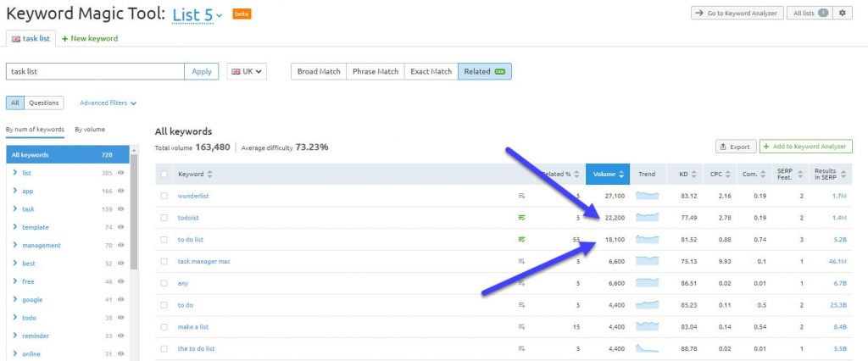This screenshot has height=361, width=868.
Task: Click the Apply button
Action: (202, 71)
